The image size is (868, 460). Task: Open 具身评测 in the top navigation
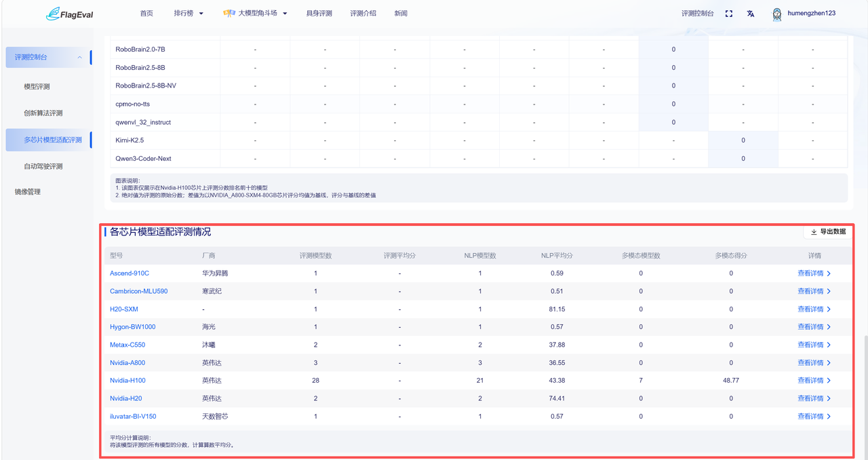coord(319,14)
